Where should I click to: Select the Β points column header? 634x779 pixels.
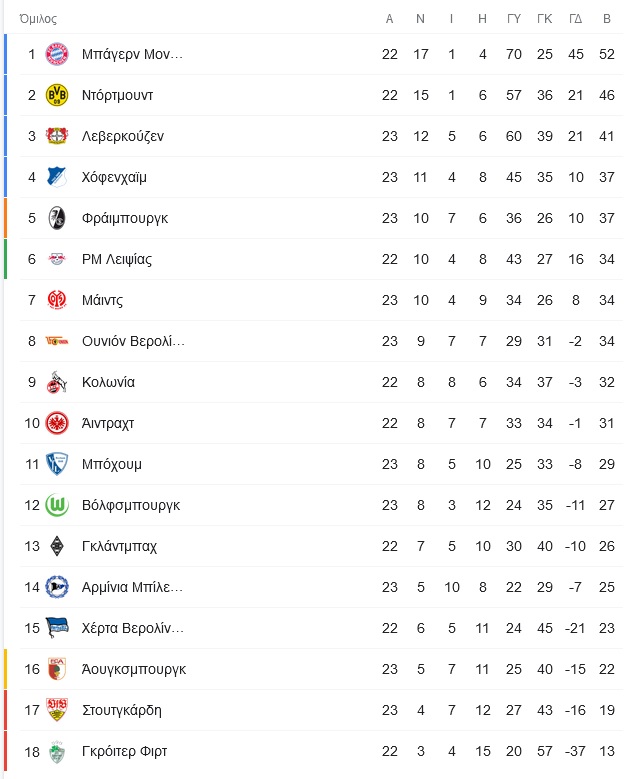[x=607, y=19]
